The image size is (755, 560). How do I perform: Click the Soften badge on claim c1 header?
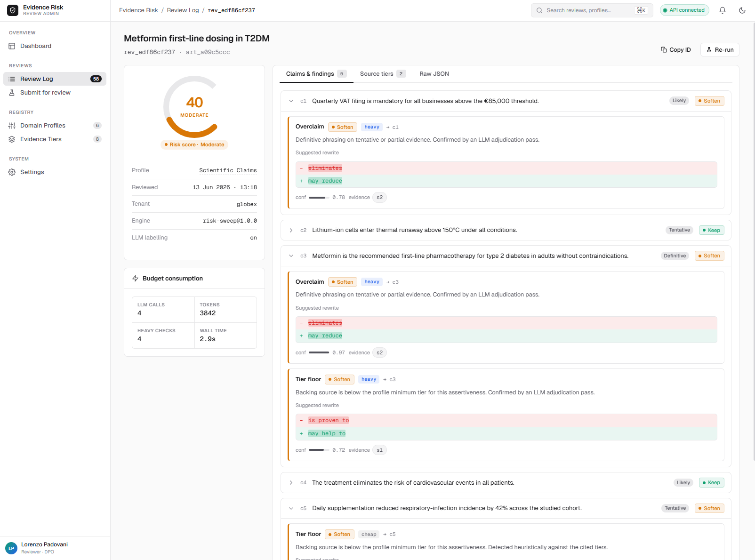[x=709, y=101]
